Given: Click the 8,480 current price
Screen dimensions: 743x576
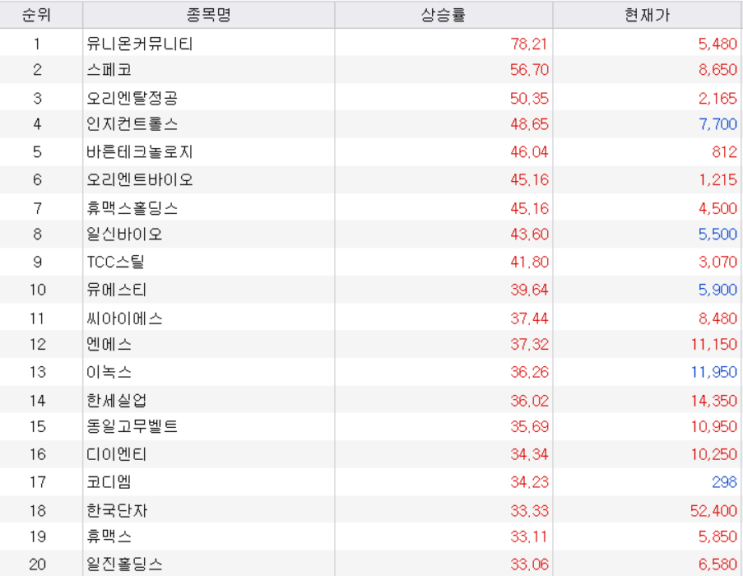Looking at the screenshot, I should 717,318.
